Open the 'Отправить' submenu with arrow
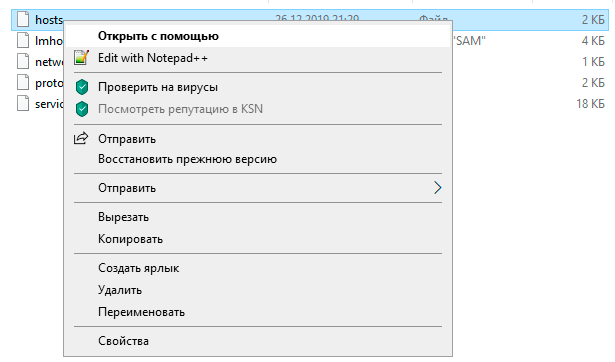Viewport: 615px width, 362px height. click(x=258, y=188)
